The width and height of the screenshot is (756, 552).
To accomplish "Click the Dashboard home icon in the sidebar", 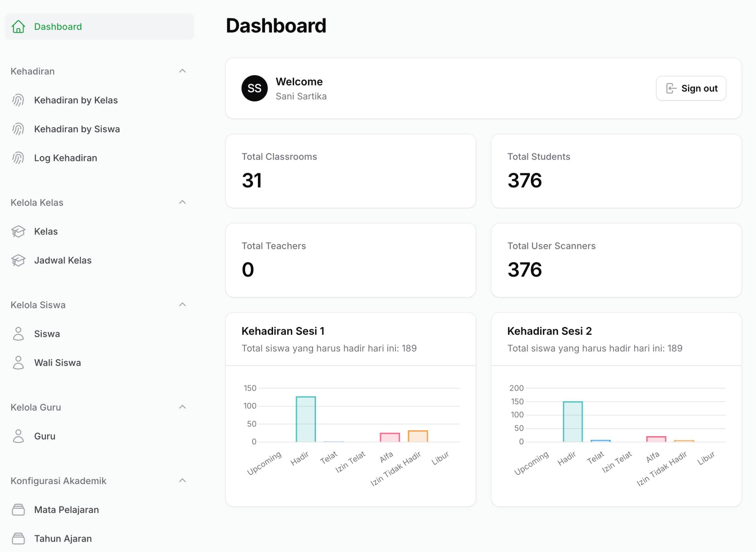I will [x=19, y=27].
